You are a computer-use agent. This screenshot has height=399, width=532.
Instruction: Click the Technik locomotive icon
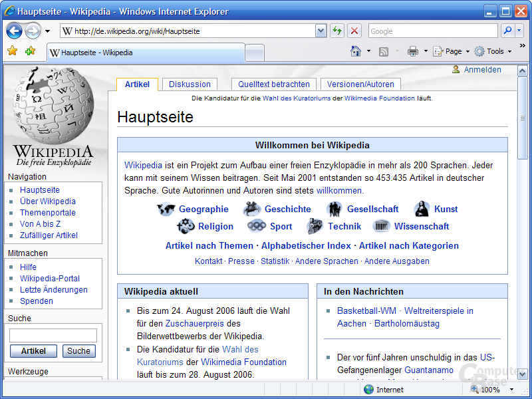pyautogui.click(x=315, y=226)
